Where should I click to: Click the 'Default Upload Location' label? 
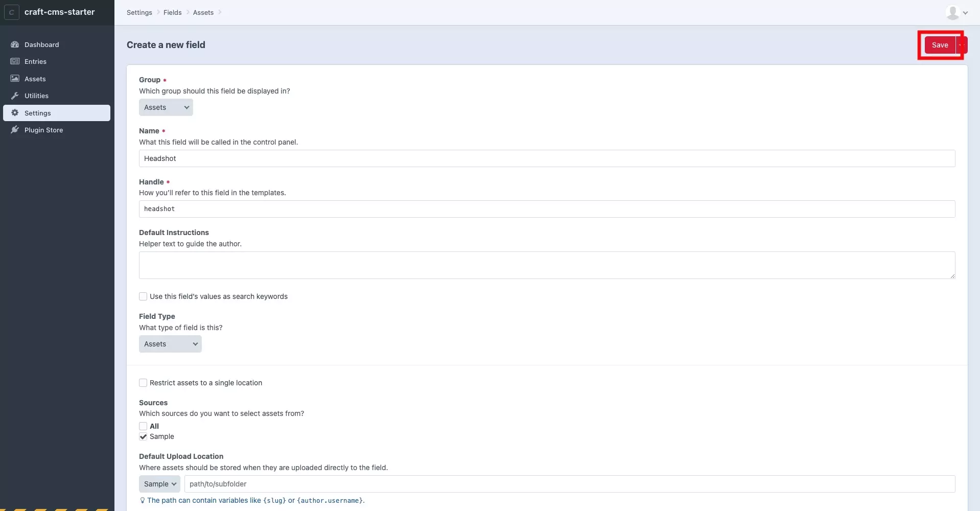181,456
